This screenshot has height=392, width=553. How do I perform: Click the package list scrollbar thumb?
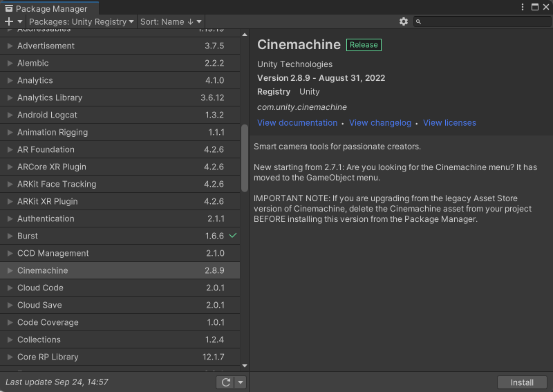click(x=245, y=158)
